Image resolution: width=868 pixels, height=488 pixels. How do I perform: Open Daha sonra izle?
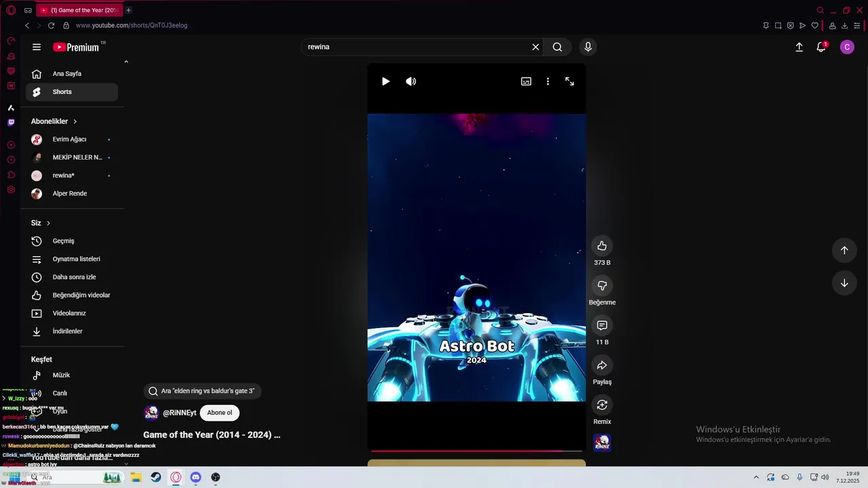click(72, 277)
